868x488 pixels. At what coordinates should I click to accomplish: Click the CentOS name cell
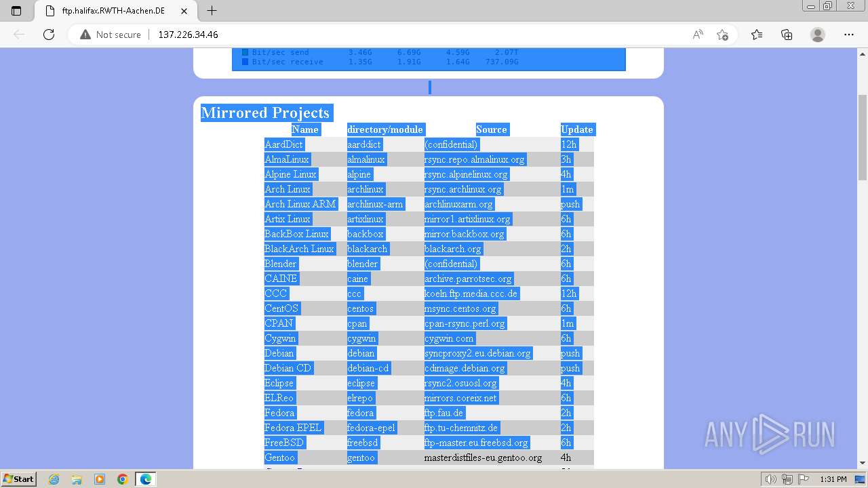(282, 308)
